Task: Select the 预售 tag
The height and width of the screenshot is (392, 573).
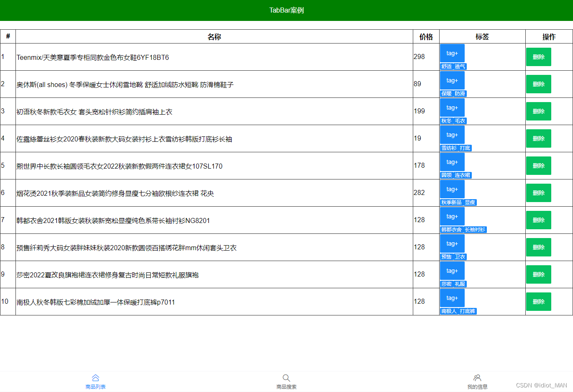Action: (x=447, y=257)
